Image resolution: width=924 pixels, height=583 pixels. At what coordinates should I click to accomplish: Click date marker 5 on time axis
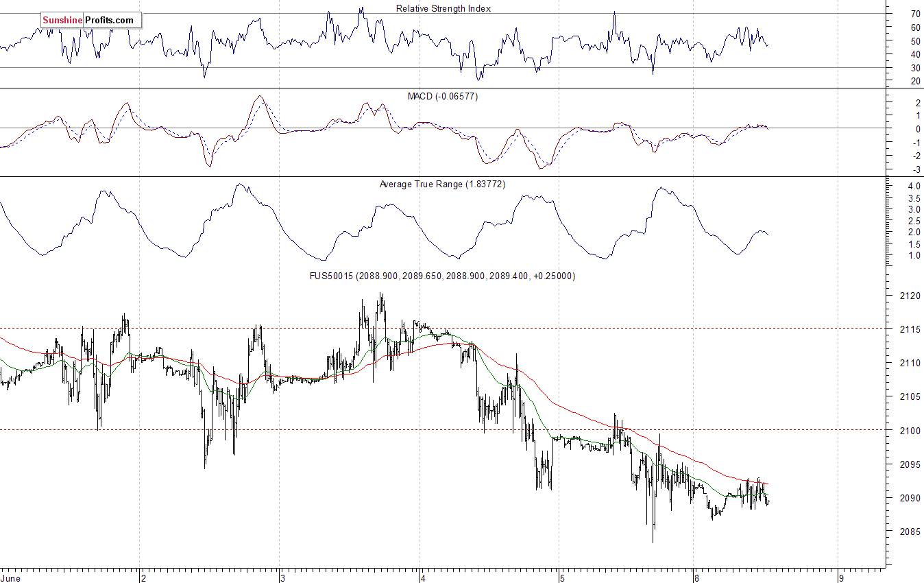561,578
